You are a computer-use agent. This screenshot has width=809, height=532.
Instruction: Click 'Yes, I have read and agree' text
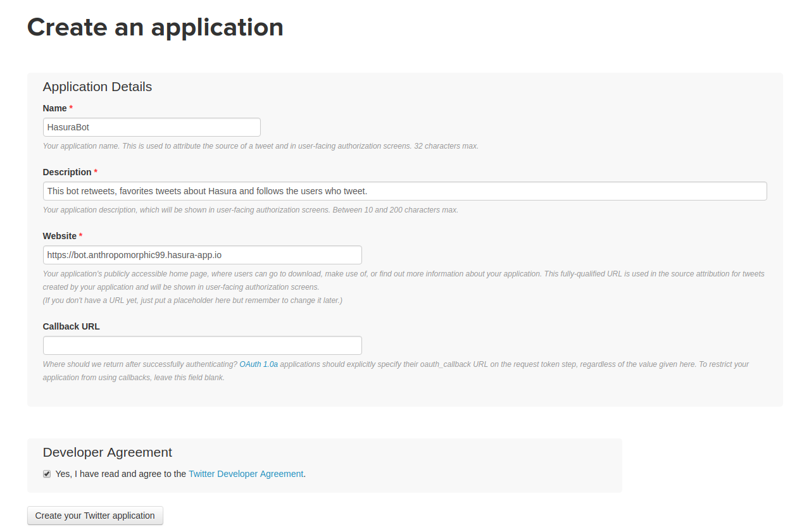point(121,474)
